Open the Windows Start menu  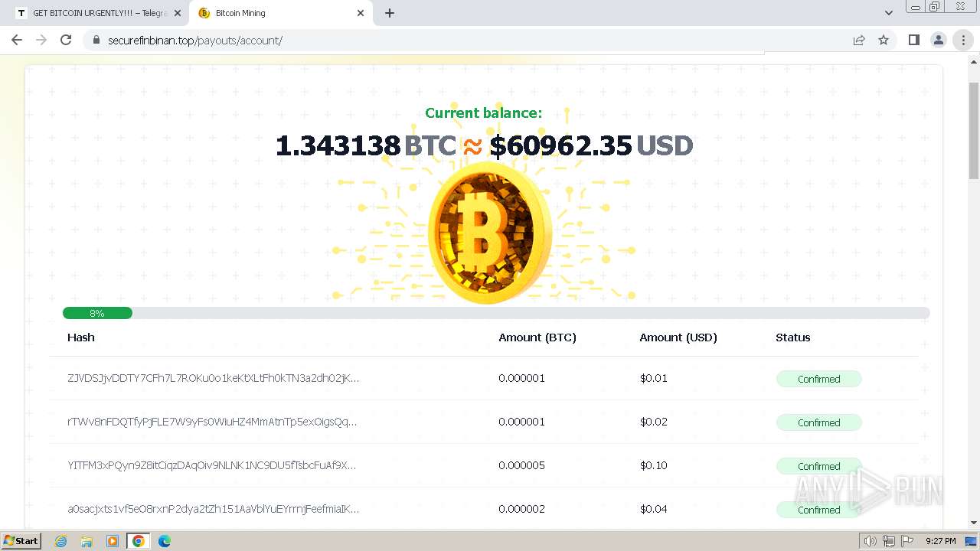tap(21, 541)
